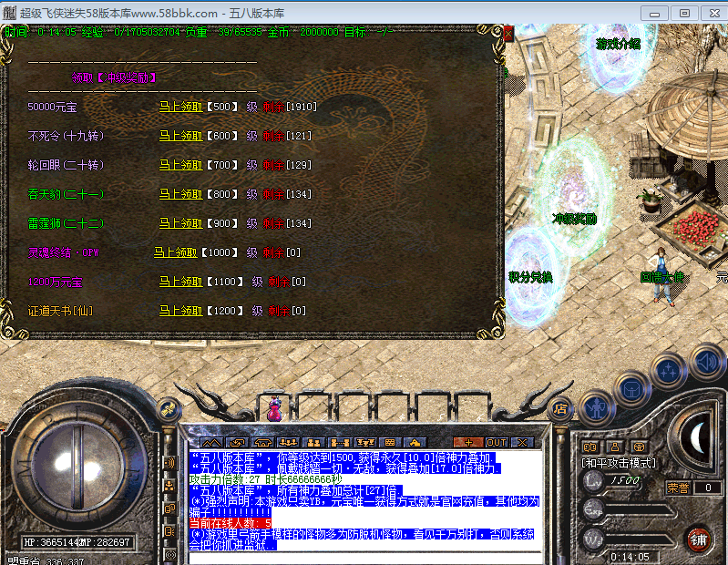Open the bag inventory round button

pyautogui.click(x=631, y=389)
